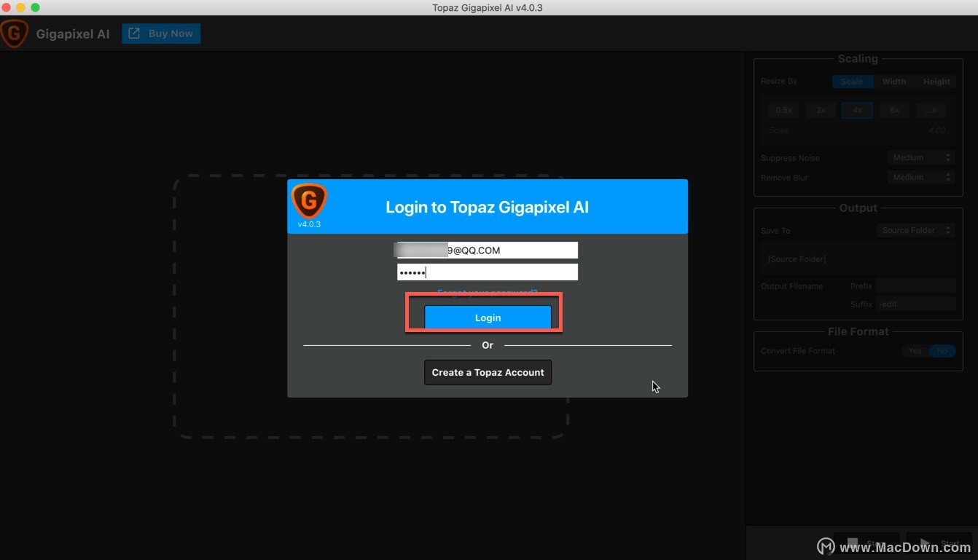Viewport: 978px width, 560px height.
Task: Click the [Source Folder] path text
Action: coord(797,259)
